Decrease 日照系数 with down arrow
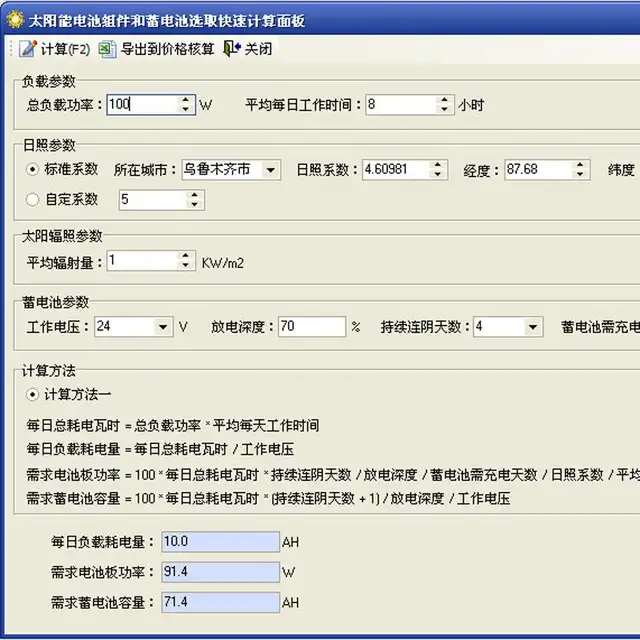The width and height of the screenshot is (640, 640). 438,174
